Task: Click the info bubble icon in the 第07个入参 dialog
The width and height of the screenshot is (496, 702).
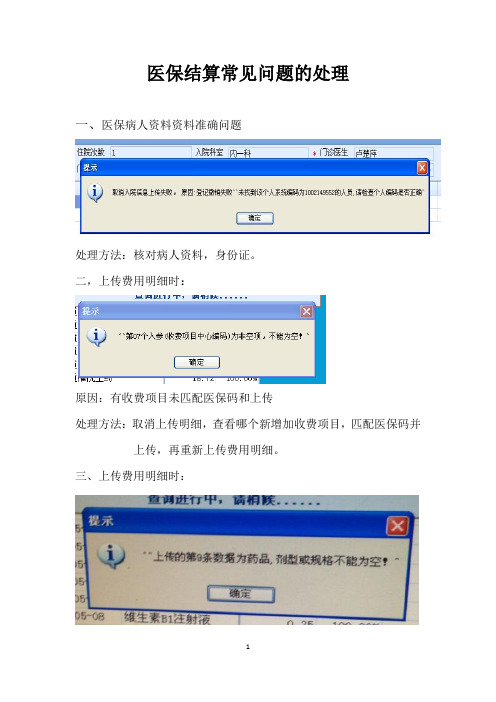Action: click(x=97, y=337)
